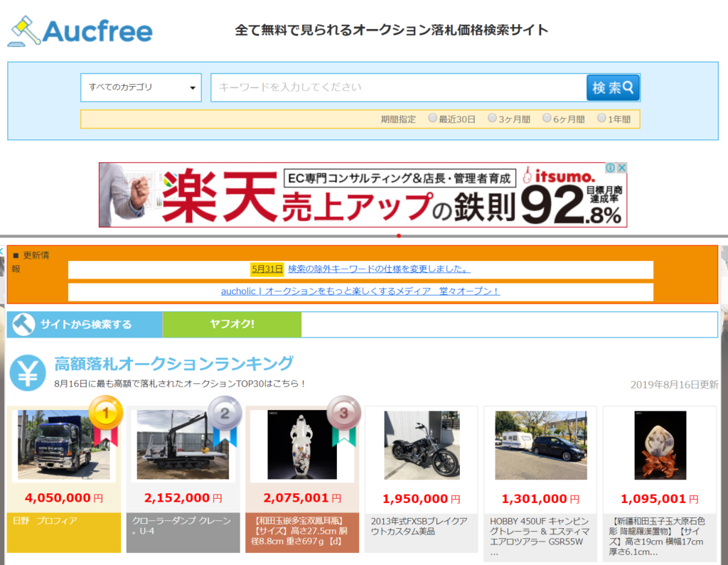Click the 1,301,000円 winning price
The width and height of the screenshot is (728, 565).
540,499
